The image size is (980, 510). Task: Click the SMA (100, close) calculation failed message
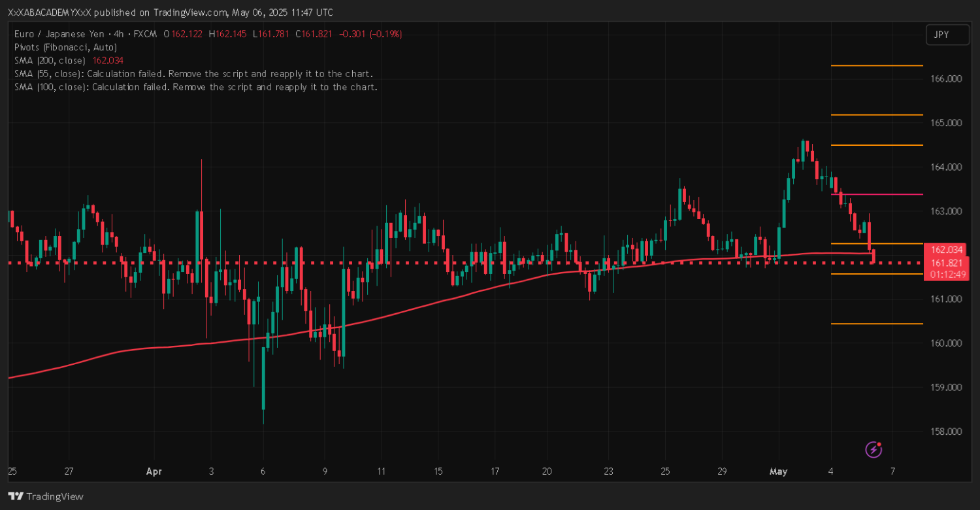pos(196,86)
